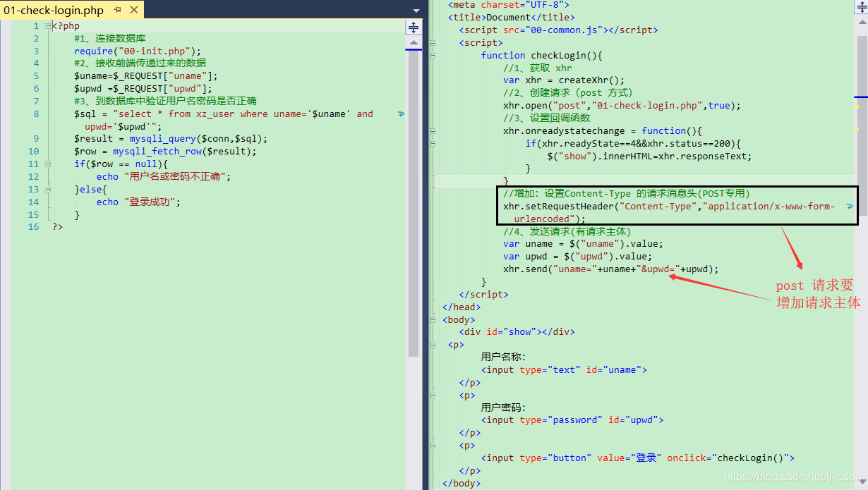Collapse the <?php block at line 1
The height and width of the screenshot is (490, 868).
click(x=49, y=26)
